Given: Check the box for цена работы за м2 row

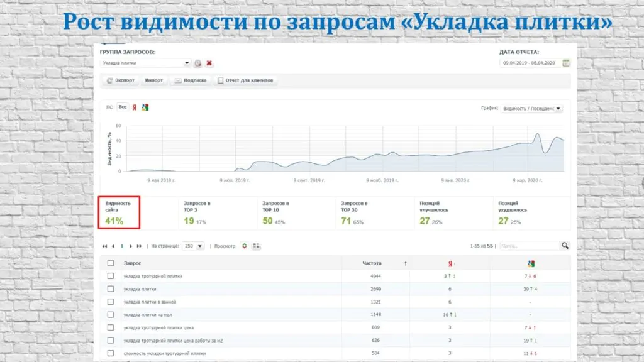Looking at the screenshot, I should pos(111,340).
